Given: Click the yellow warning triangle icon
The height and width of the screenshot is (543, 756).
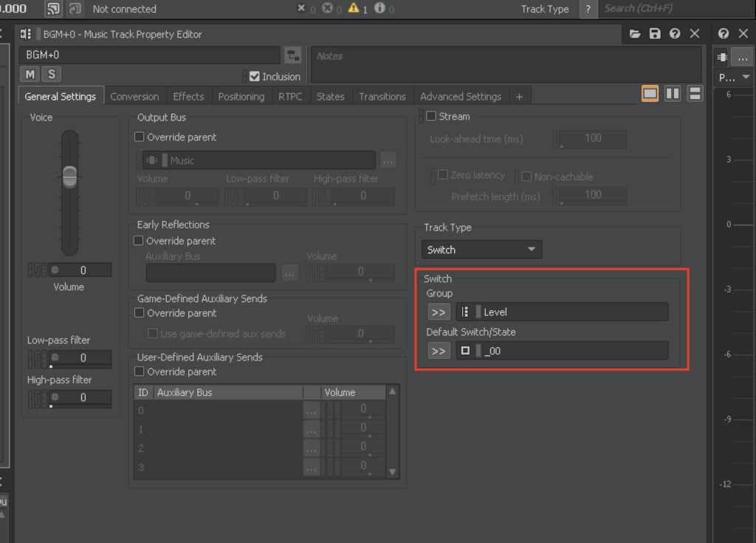Looking at the screenshot, I should pos(354,8).
